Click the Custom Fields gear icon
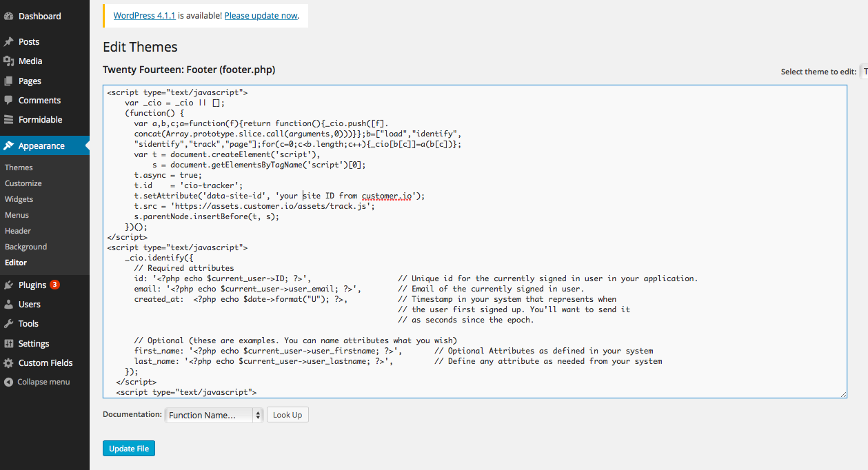 point(9,362)
